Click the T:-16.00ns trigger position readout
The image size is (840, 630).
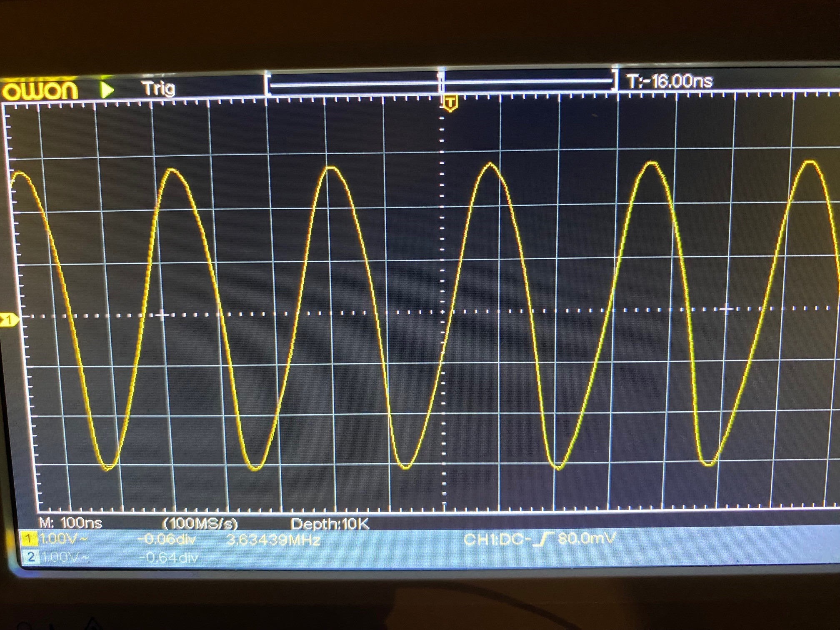670,81
